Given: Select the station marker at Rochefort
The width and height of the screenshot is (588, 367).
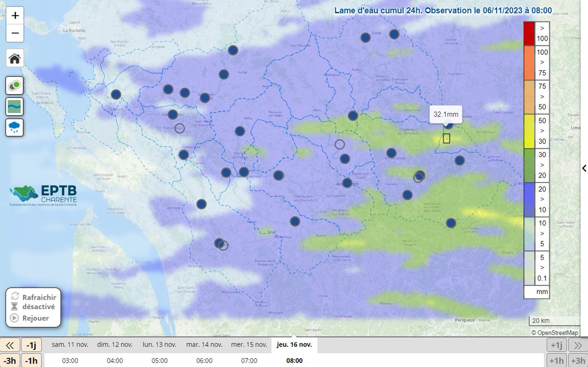Looking at the screenshot, I should pos(116,94).
